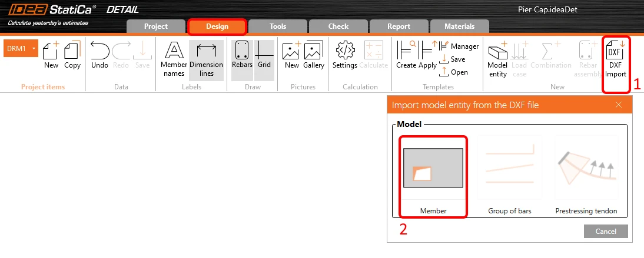Switch to the Check tab
The image size is (644, 258).
[x=338, y=26]
